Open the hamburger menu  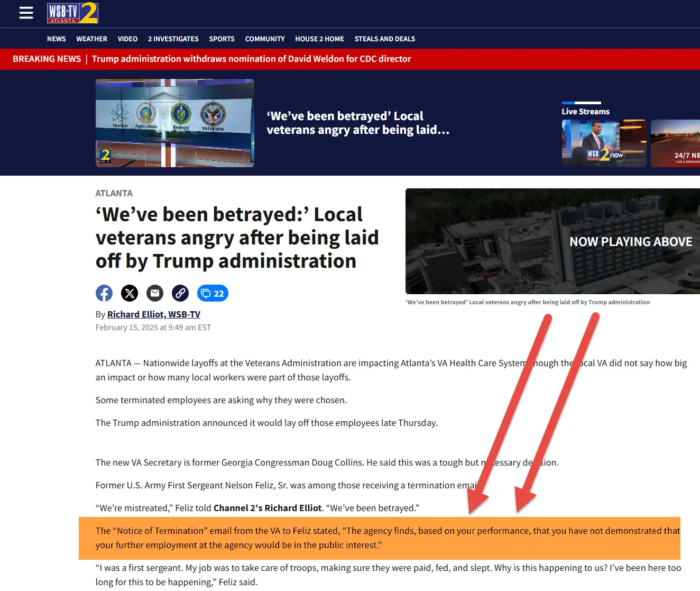tap(26, 13)
